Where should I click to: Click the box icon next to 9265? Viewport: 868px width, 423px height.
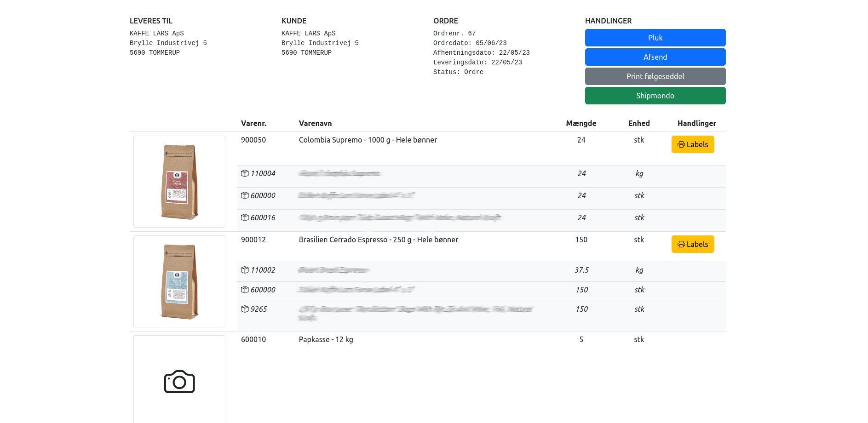[x=245, y=309]
